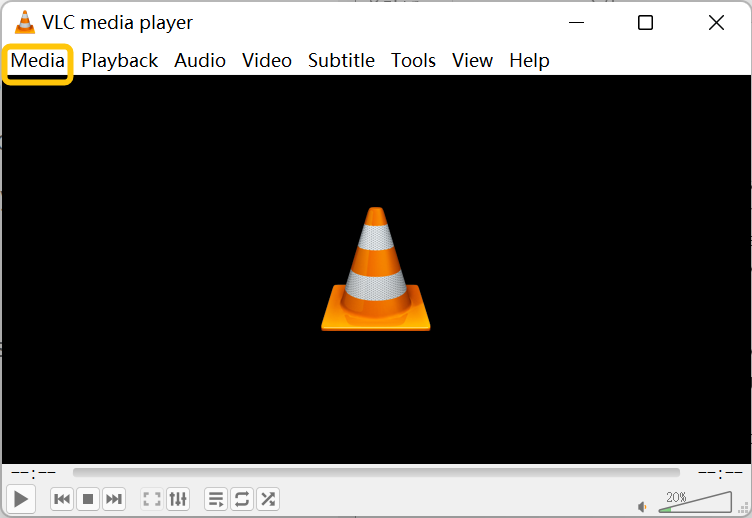Toggle loop repeat mode

pos(242,498)
